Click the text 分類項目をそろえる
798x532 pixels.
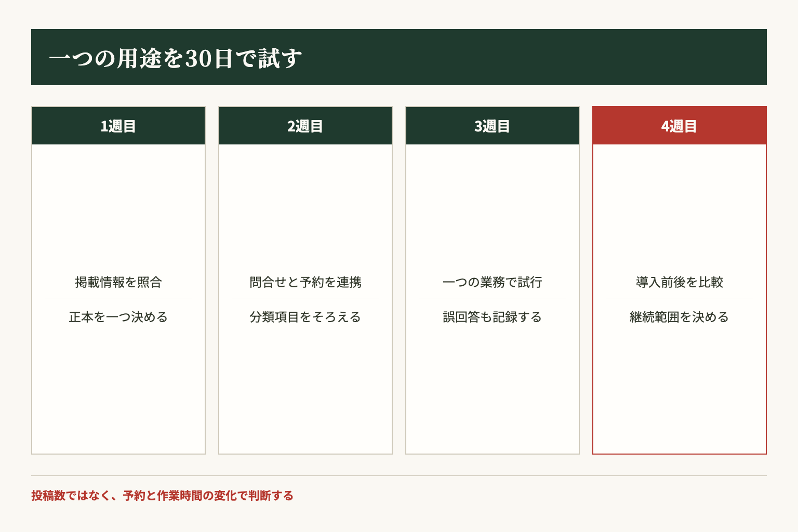pyautogui.click(x=305, y=317)
